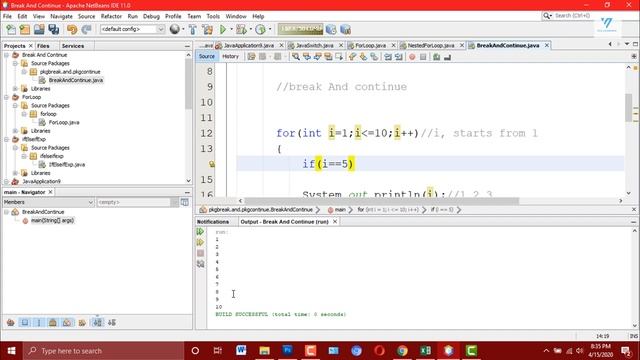The height and width of the screenshot is (360, 640).
Task: Open the Debug menu
Action: click(151, 16)
